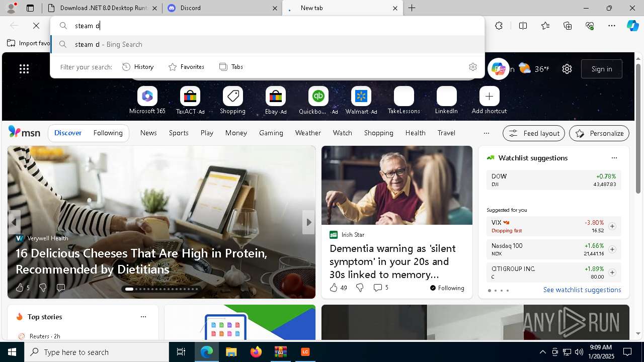Open Task View on taskbar

[x=181, y=352]
